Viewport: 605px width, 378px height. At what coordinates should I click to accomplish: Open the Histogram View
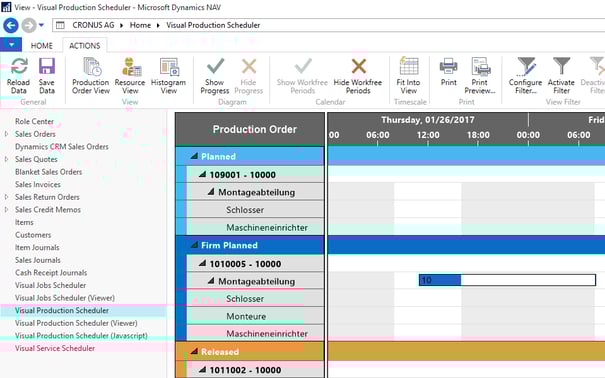coord(168,76)
